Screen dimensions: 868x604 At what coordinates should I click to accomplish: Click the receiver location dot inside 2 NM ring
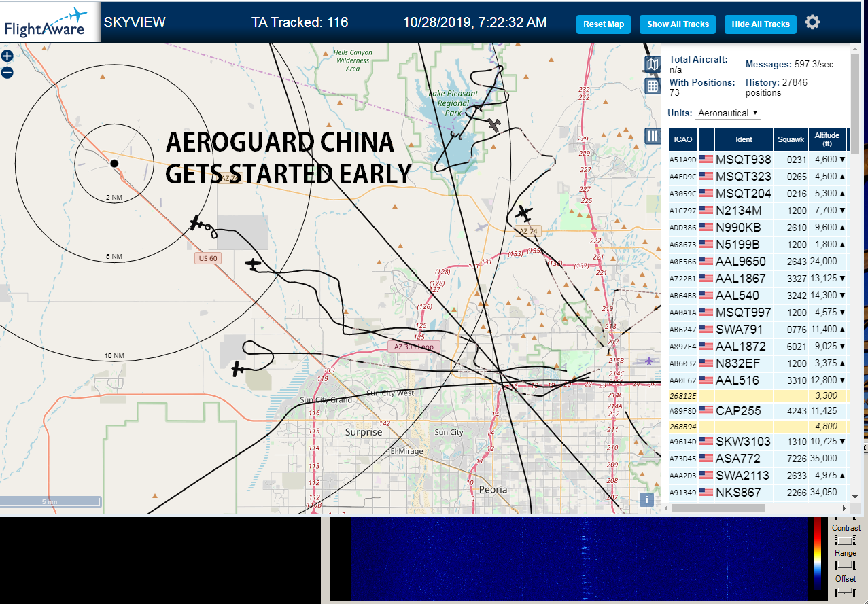click(x=114, y=163)
